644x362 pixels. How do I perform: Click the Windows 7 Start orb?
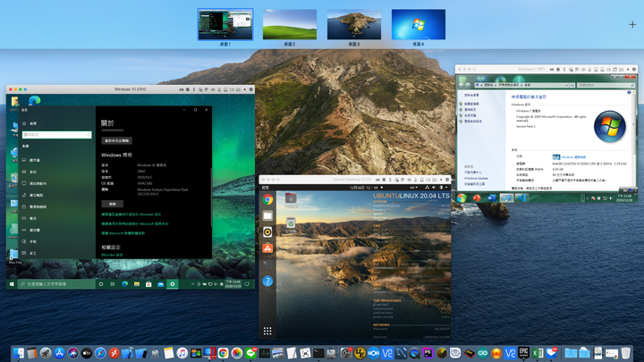[462, 198]
